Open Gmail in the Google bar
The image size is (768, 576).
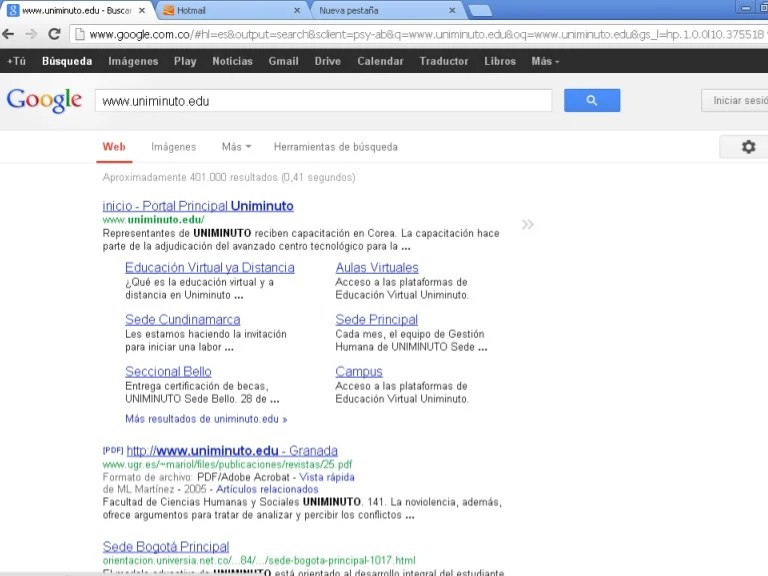click(x=283, y=61)
